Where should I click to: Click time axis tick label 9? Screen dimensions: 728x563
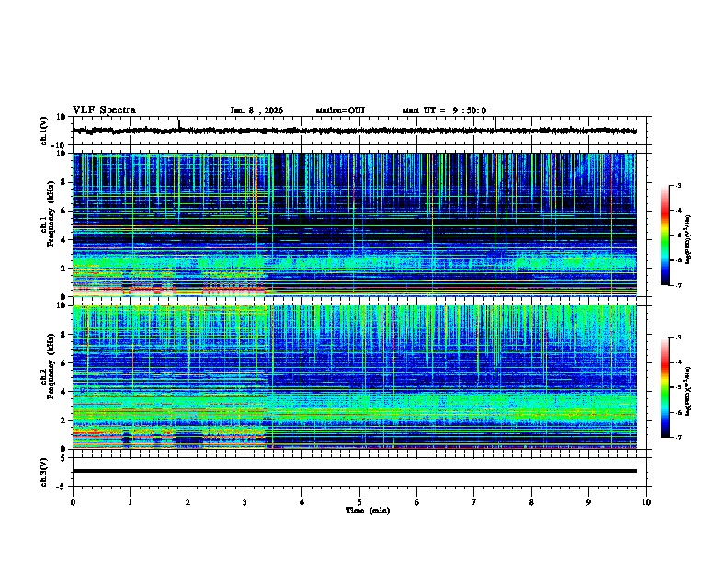(x=588, y=502)
